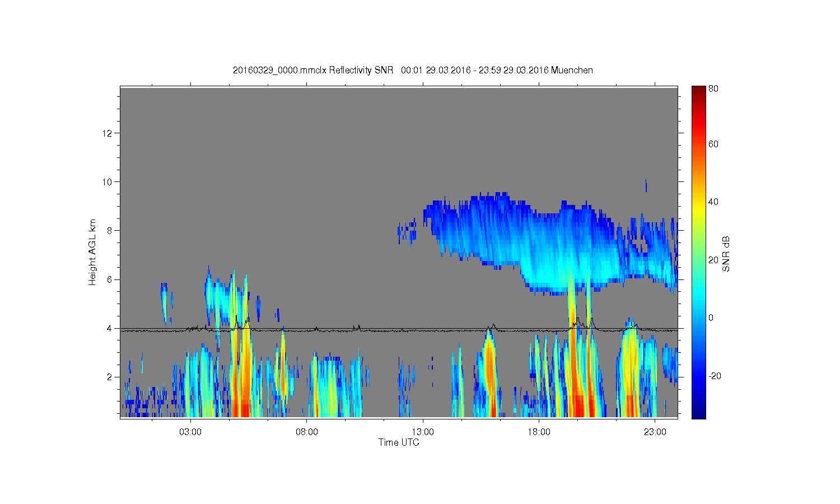
Task: Click the dark blue bottom of colorbar
Action: coord(698,413)
